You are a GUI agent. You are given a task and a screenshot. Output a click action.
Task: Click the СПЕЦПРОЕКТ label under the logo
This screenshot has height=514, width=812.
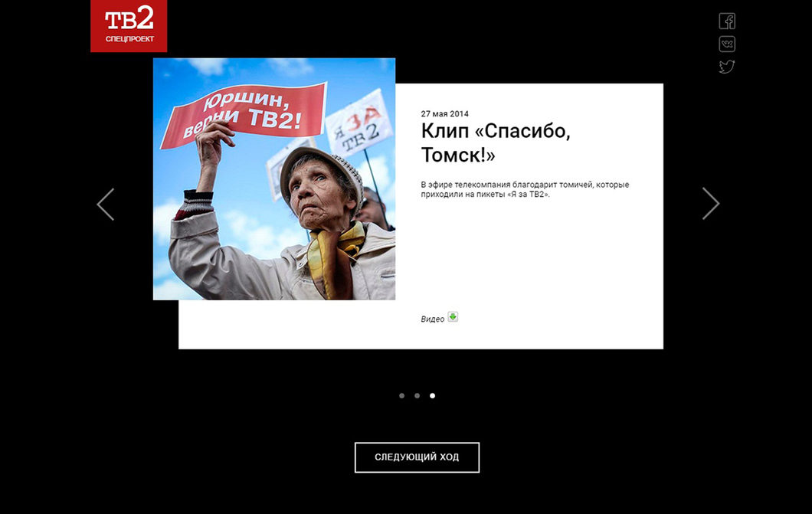coord(129,39)
